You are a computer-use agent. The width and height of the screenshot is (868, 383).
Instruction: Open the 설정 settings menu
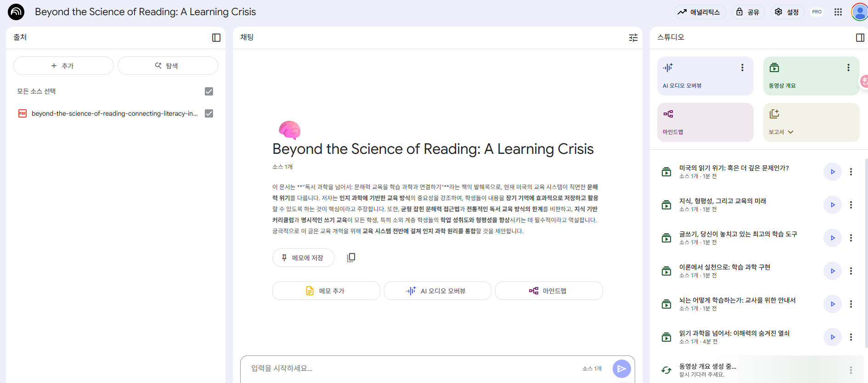787,12
